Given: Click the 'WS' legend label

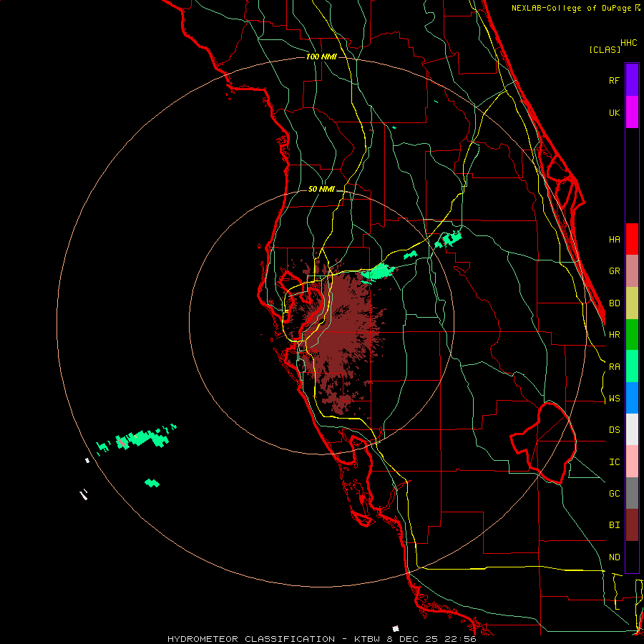Looking at the screenshot, I should click(x=614, y=399).
